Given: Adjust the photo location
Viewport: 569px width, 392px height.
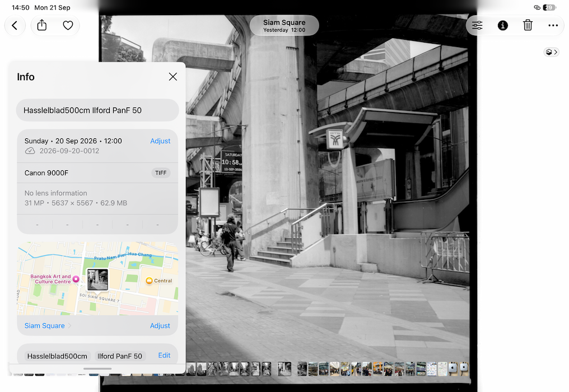Looking at the screenshot, I should (160, 325).
